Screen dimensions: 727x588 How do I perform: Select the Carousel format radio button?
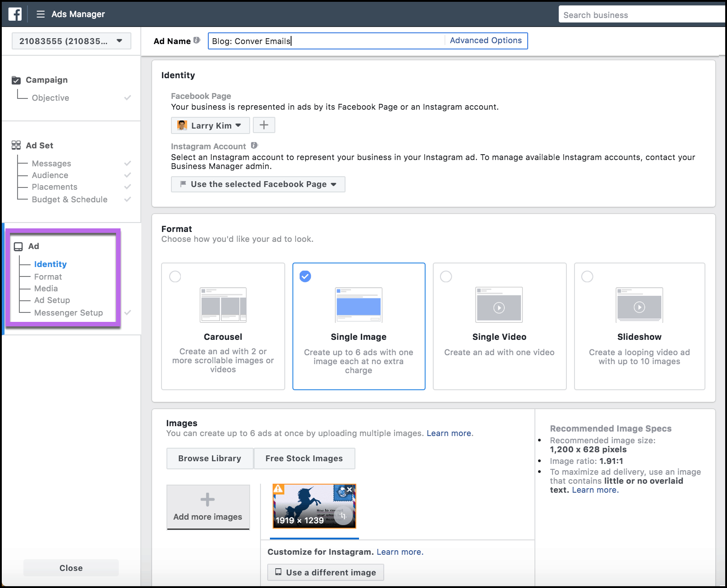pyautogui.click(x=175, y=276)
